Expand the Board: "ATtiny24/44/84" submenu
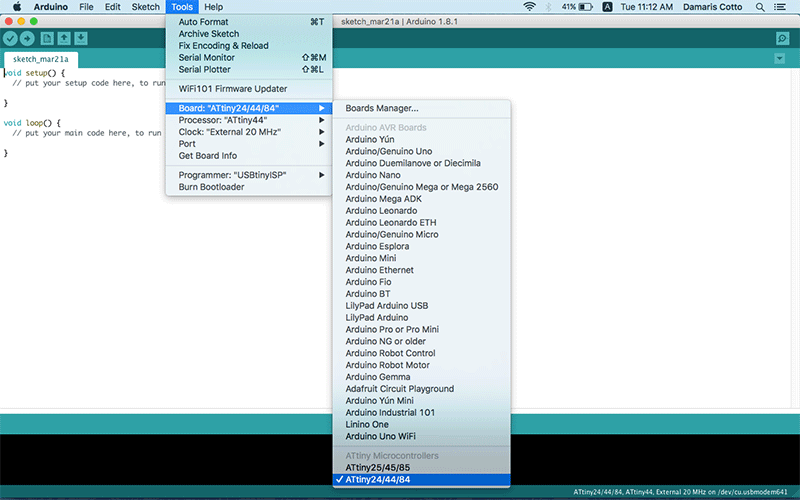800x500 pixels. coord(249,108)
